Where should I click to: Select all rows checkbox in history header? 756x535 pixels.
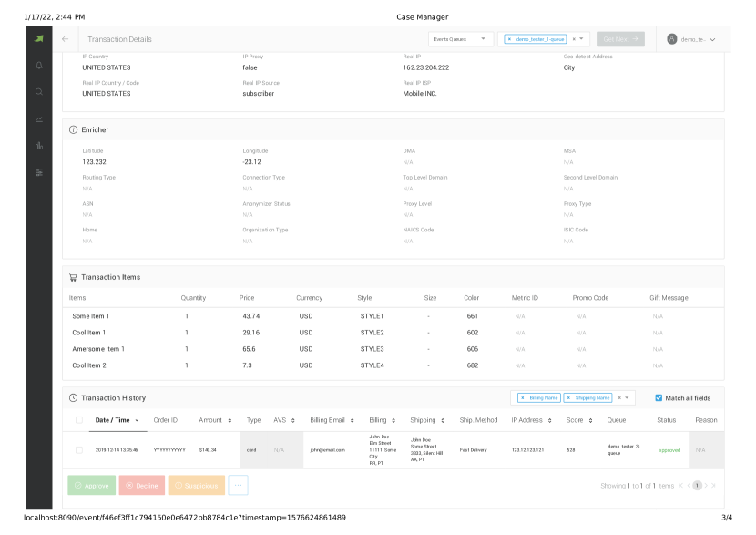[x=79, y=420]
